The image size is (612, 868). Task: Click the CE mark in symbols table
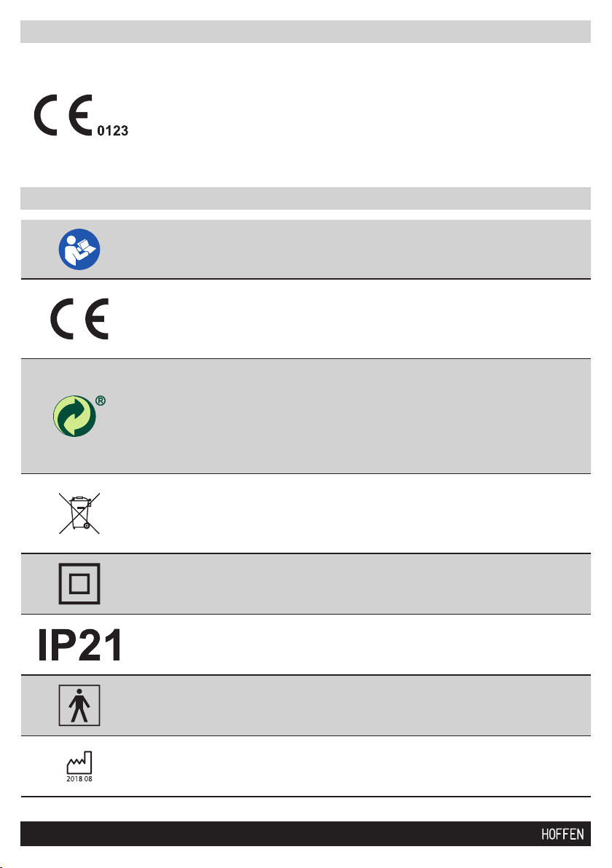pyautogui.click(x=79, y=319)
